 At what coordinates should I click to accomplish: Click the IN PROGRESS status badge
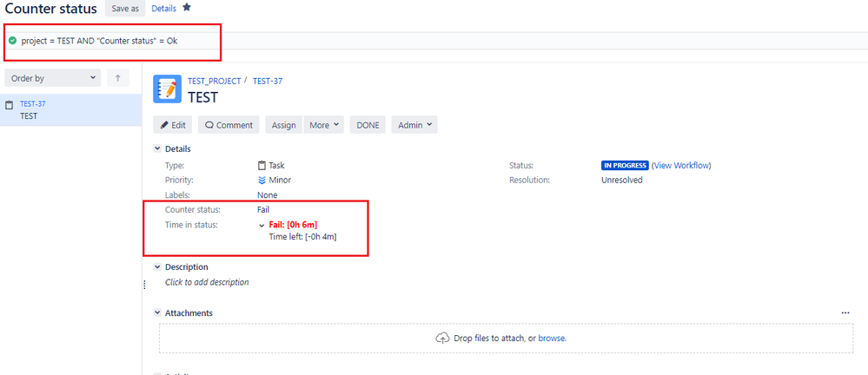coord(625,166)
